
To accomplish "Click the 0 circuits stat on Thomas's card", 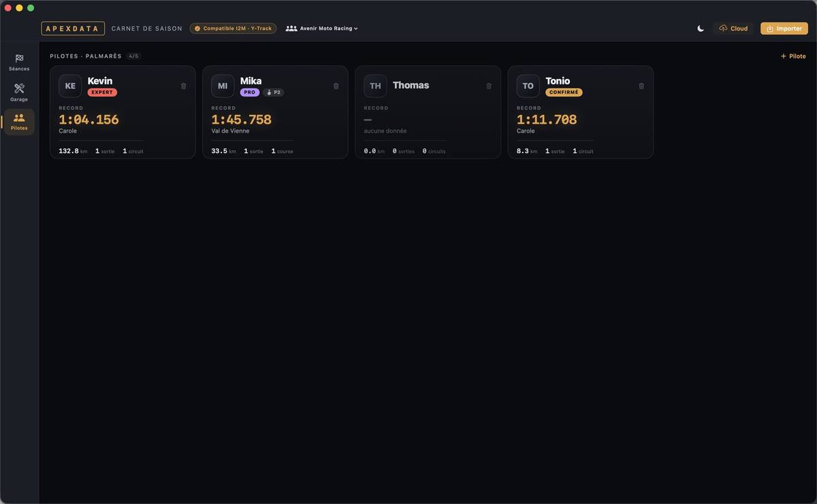I will pos(434,151).
